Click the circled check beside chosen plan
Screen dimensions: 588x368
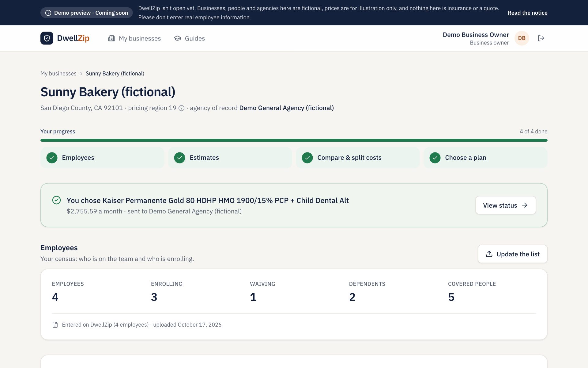[x=56, y=200]
